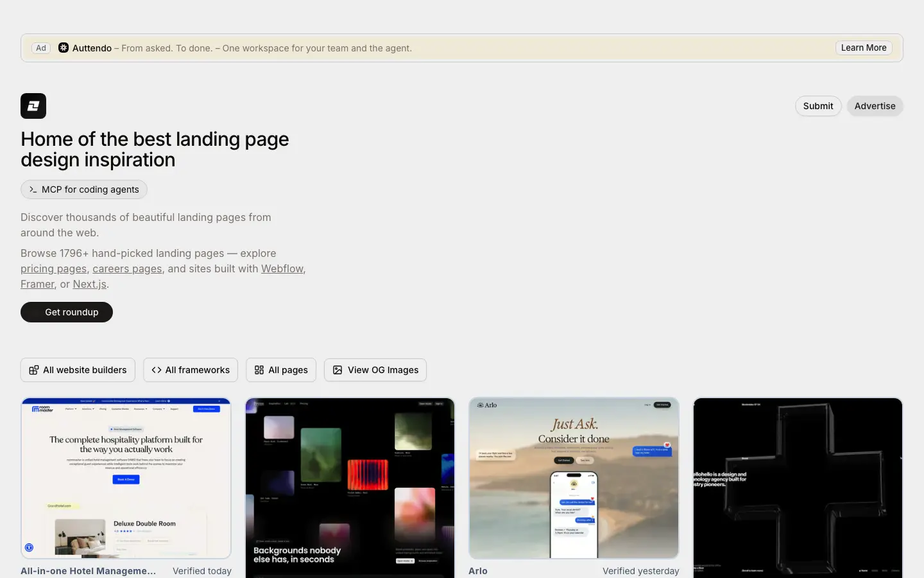
Task: Follow the careers pages link
Action: point(127,268)
